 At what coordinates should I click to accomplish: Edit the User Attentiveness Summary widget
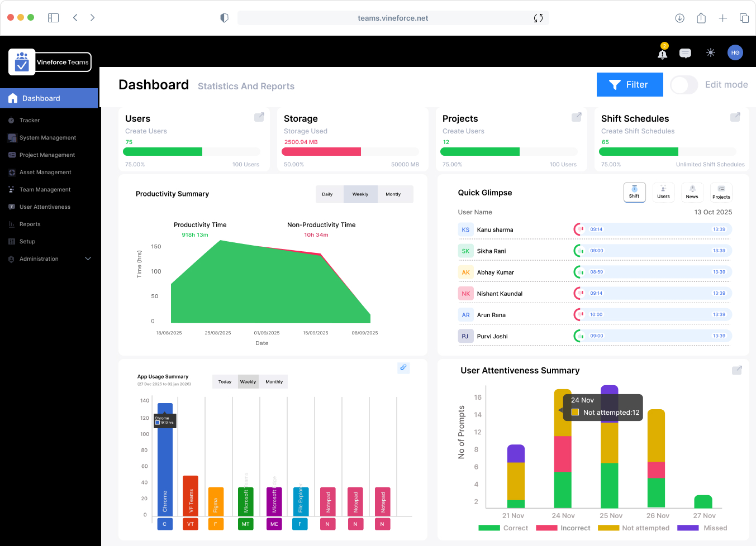pyautogui.click(x=736, y=370)
